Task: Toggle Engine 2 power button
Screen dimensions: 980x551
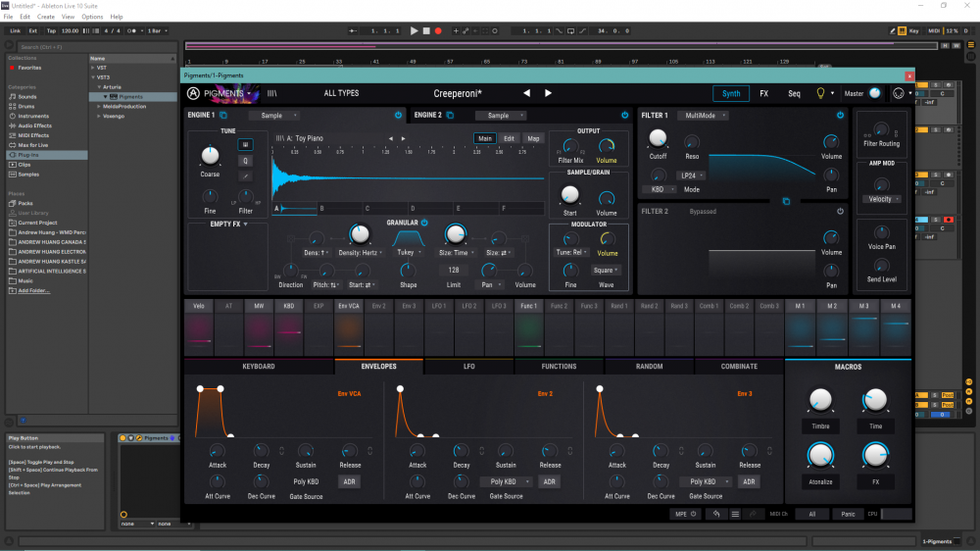Action: click(625, 115)
